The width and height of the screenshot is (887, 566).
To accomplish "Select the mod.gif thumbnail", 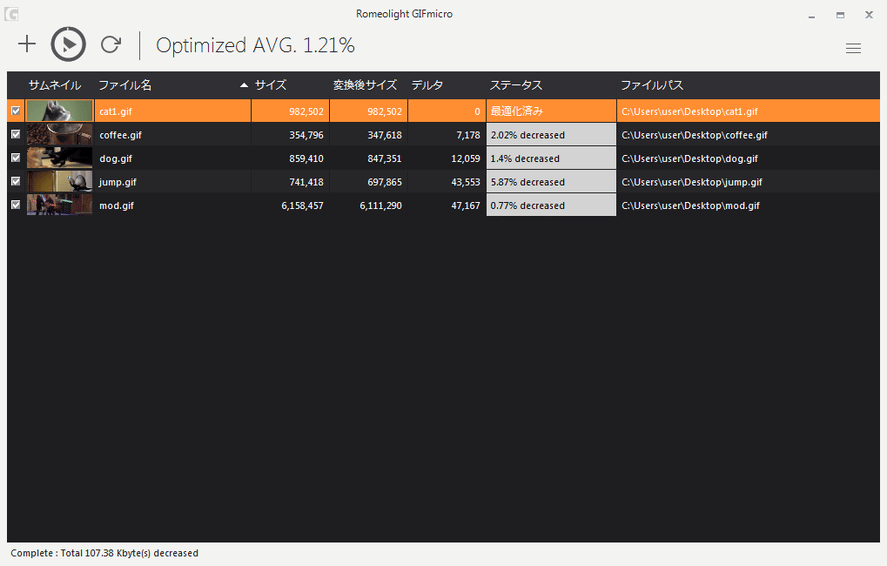I will click(x=59, y=205).
